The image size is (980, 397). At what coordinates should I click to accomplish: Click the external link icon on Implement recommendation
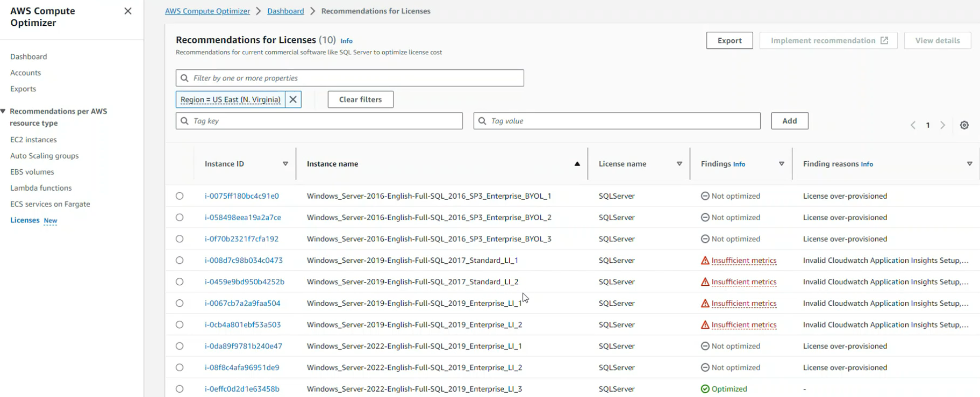[884, 40]
